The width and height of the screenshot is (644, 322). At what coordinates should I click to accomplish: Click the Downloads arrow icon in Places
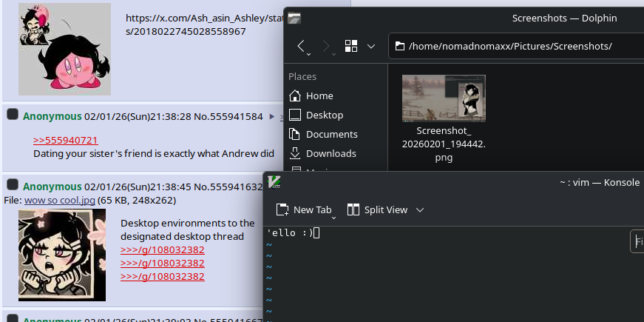click(x=295, y=153)
